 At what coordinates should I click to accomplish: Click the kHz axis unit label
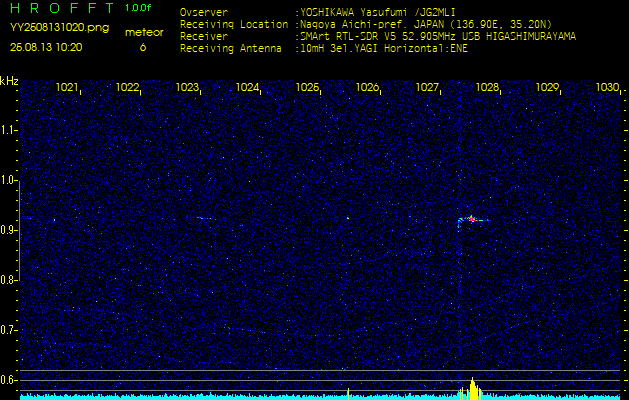point(9,81)
